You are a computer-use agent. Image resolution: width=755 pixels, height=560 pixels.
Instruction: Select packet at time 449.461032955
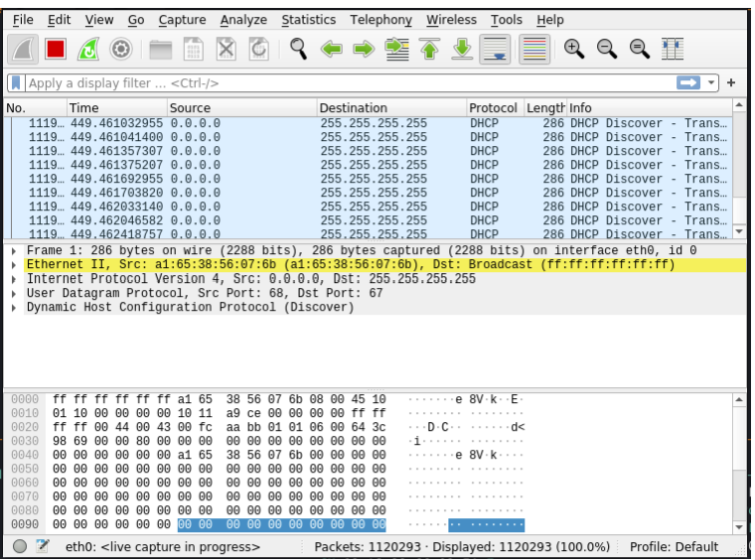(369, 124)
